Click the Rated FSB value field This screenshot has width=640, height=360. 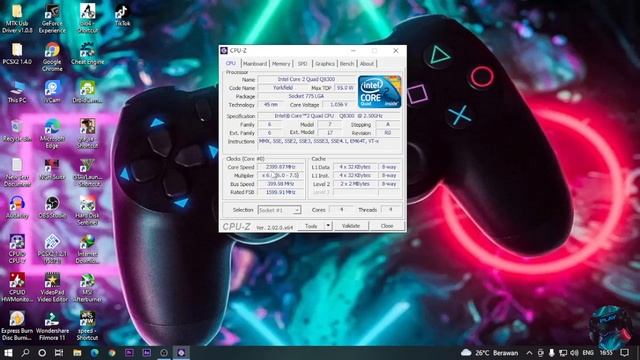point(281,192)
